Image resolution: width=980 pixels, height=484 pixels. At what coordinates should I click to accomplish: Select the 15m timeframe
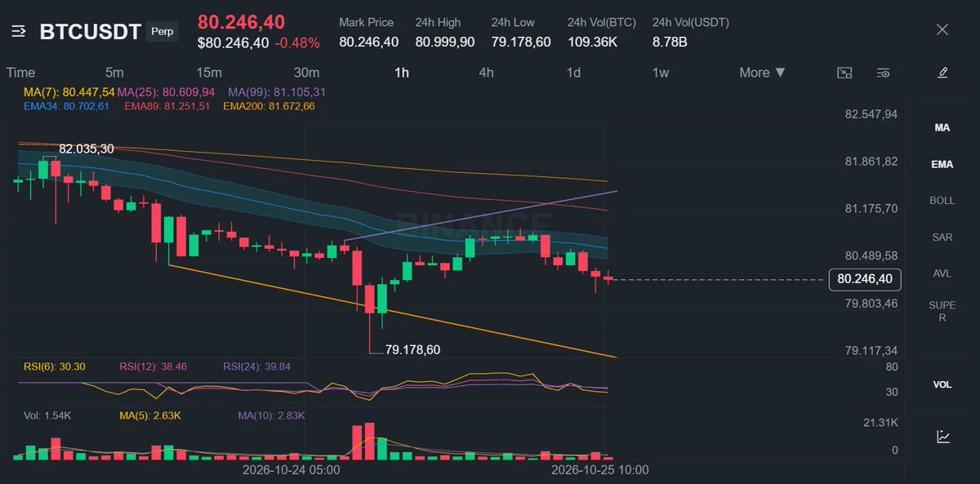pos(209,73)
